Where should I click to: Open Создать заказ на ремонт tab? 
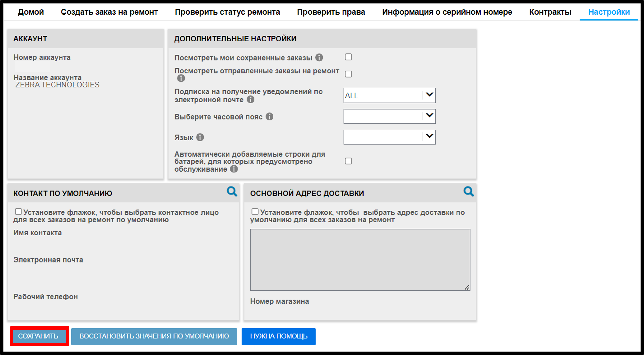click(x=109, y=12)
